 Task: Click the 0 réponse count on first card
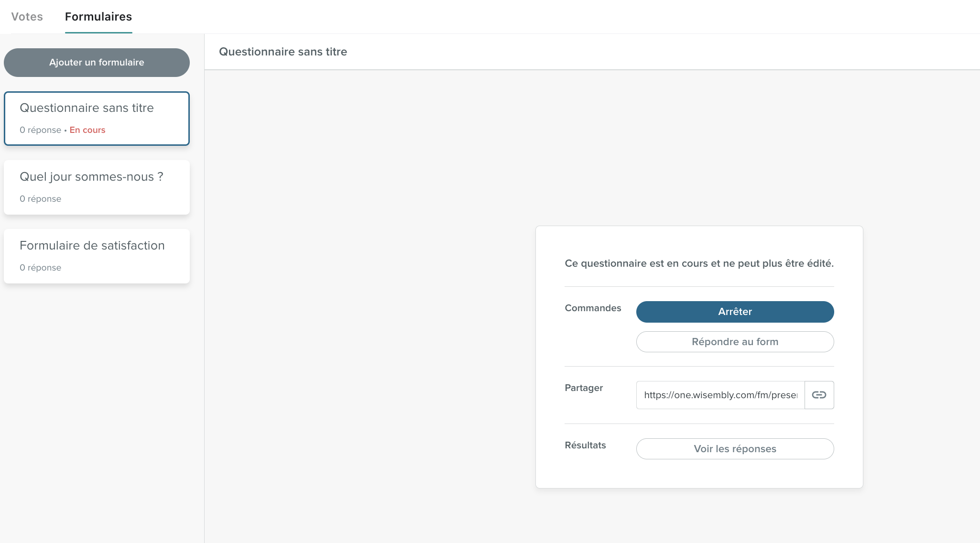[41, 130]
